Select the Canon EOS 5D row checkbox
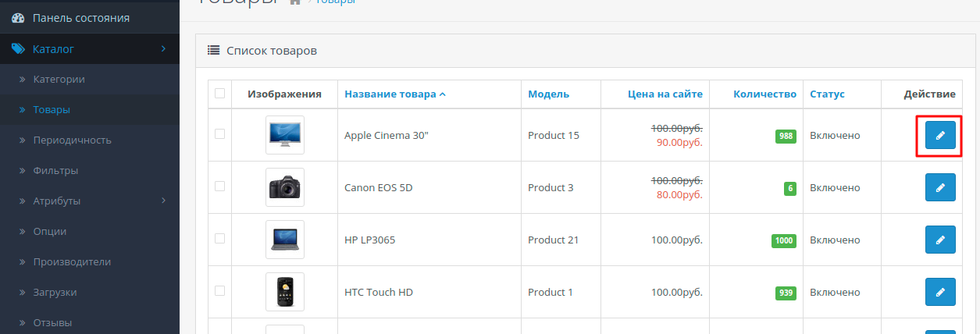Viewport: 980px width, 334px height. pyautogui.click(x=219, y=187)
